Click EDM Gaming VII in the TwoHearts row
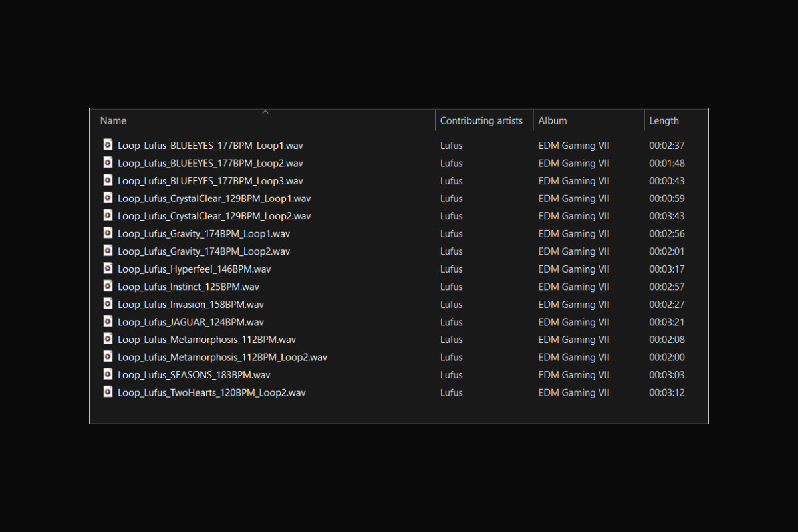The image size is (798, 532). click(574, 392)
